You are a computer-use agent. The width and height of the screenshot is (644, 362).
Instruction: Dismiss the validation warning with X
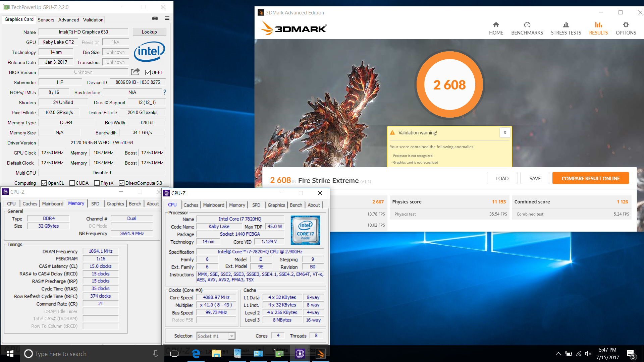pos(505,132)
